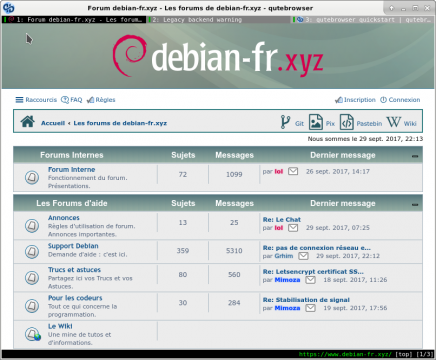Click the Pastebin text link
The width and height of the screenshot is (436, 360).
click(369, 124)
